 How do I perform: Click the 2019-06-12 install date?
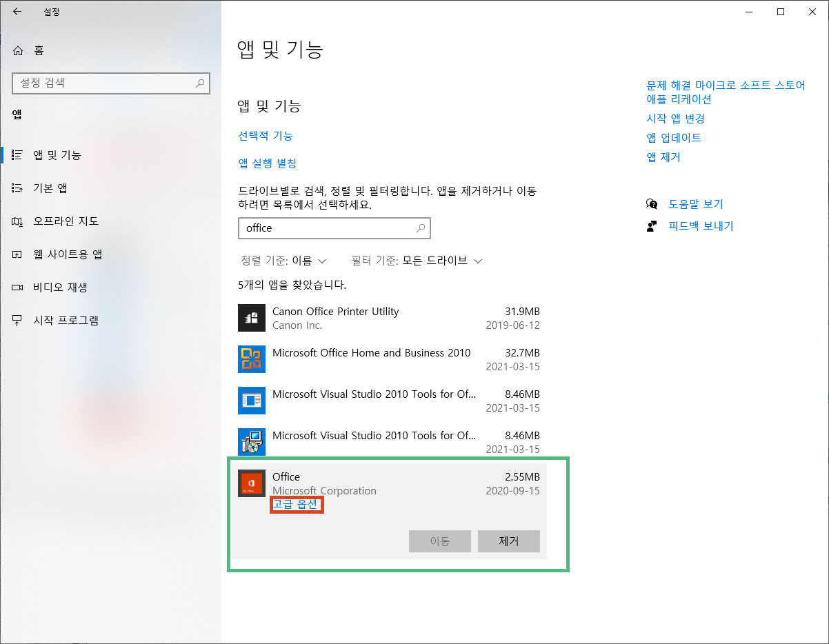click(512, 325)
